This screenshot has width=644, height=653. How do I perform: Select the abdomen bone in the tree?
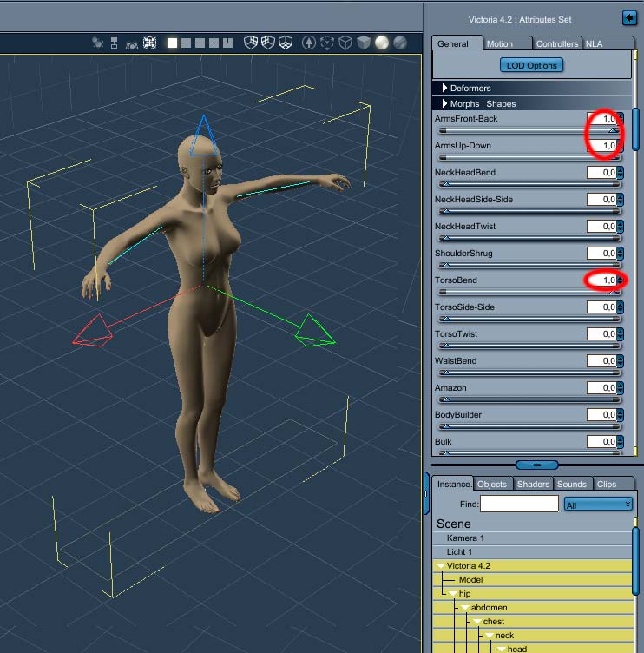(532, 608)
